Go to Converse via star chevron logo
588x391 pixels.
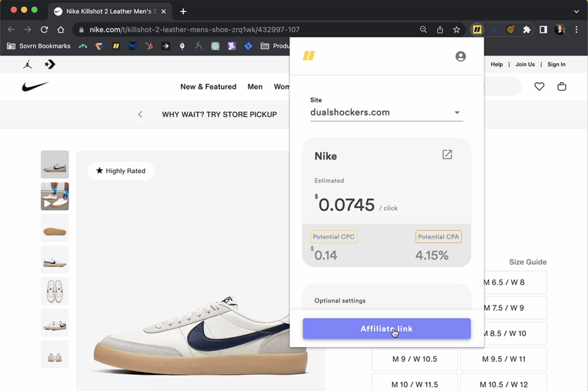(x=50, y=64)
